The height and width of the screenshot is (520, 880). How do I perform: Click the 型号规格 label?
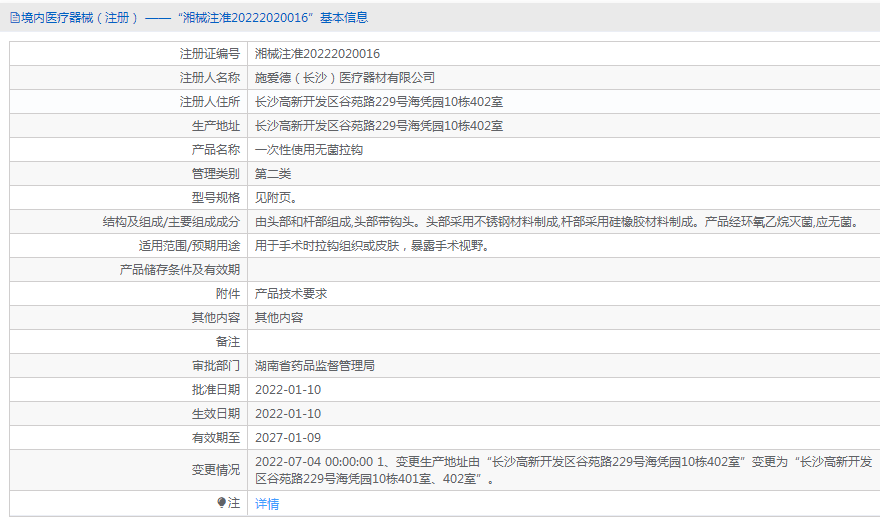click(216, 198)
